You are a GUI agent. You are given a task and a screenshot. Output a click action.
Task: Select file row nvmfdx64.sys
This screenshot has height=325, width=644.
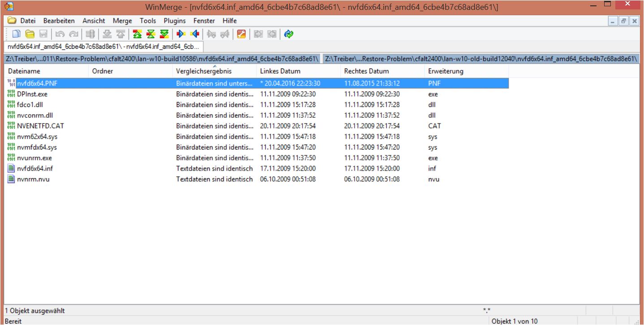tap(257, 147)
